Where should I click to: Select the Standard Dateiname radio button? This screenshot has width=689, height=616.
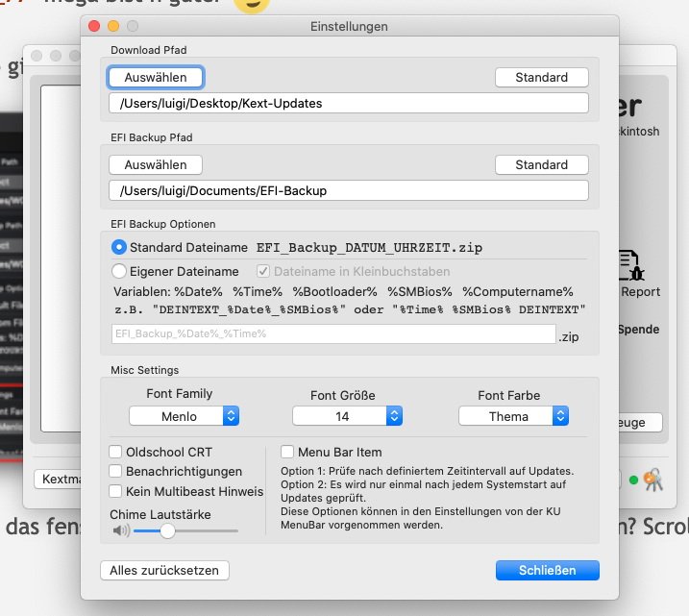point(119,247)
